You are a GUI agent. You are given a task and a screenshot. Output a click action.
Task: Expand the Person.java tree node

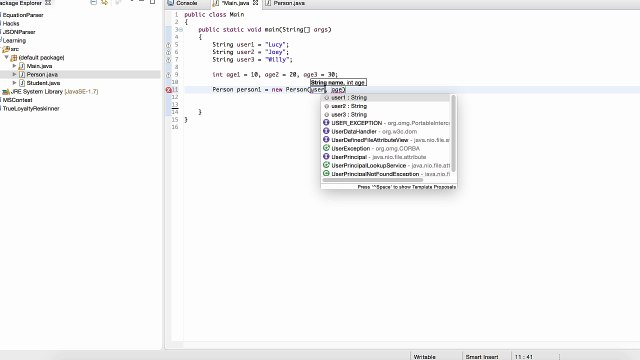coord(14,74)
